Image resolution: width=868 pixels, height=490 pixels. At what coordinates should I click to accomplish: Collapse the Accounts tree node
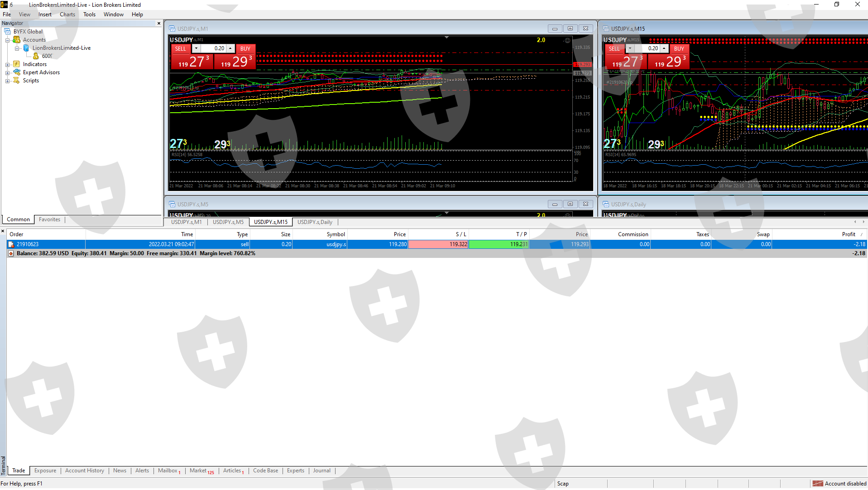tap(7, 40)
